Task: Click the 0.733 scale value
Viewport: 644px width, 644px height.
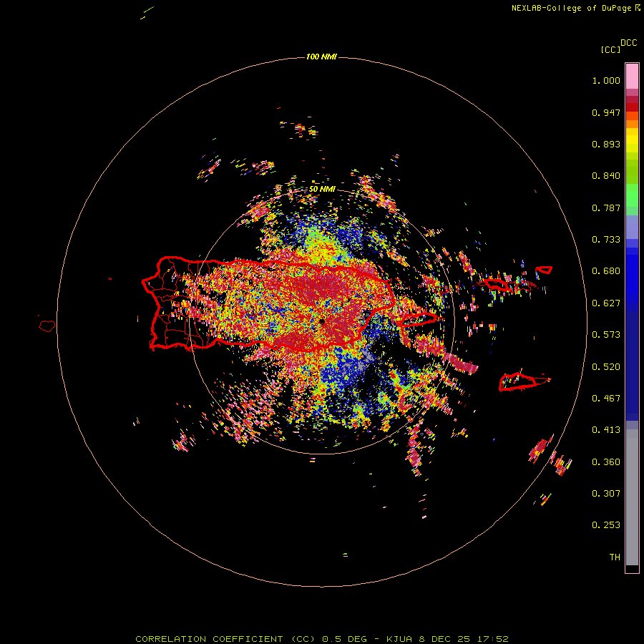Action: coord(606,240)
